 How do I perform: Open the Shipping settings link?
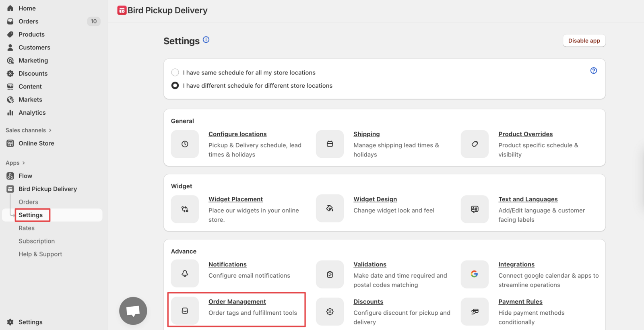(367, 134)
